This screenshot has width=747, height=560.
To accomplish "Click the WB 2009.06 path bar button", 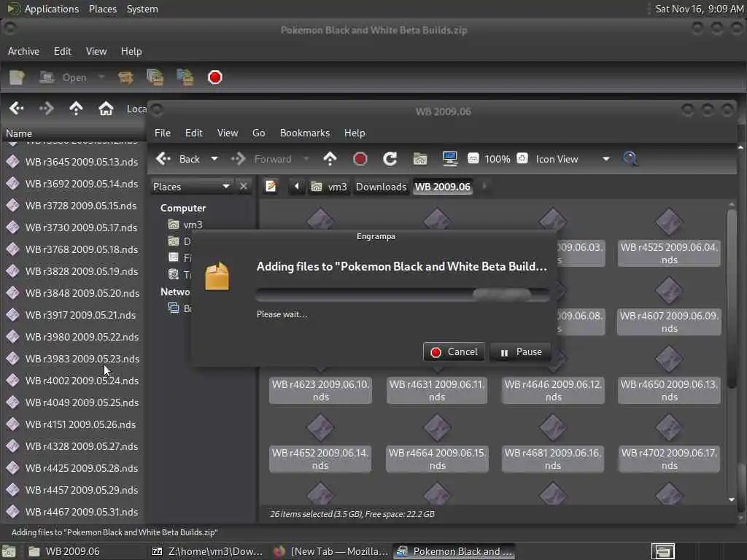I will [x=443, y=187].
